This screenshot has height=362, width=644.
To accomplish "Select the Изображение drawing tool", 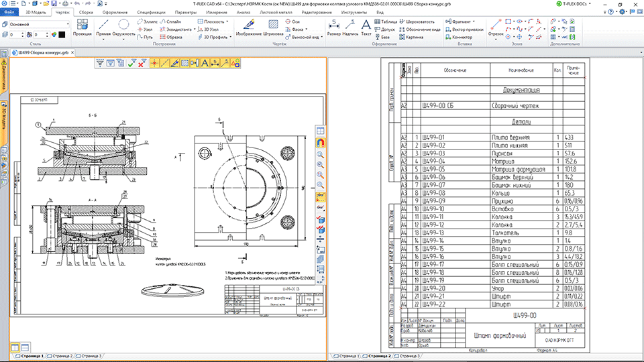I will [249, 27].
